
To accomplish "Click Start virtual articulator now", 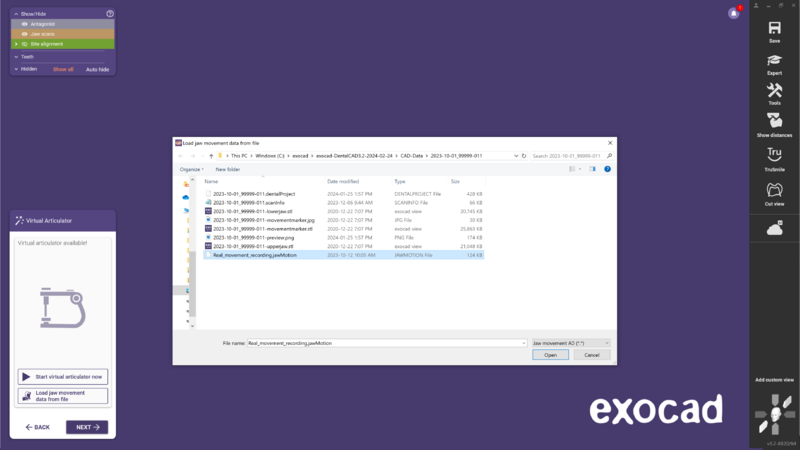I will 63,377.
